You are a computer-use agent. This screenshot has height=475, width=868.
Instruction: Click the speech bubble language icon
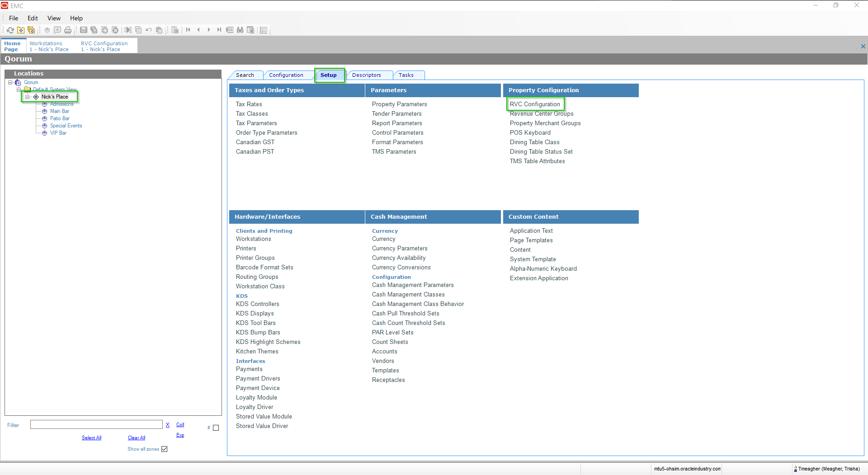point(57,30)
